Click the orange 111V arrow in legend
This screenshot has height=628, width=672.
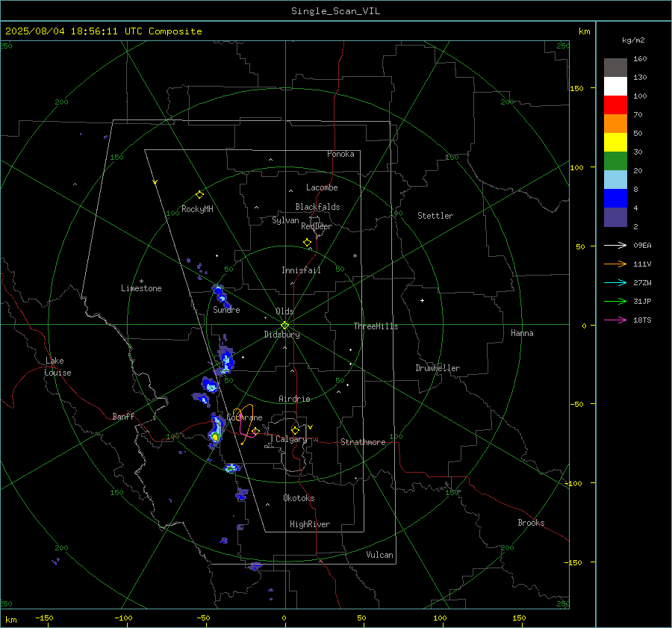(x=615, y=264)
